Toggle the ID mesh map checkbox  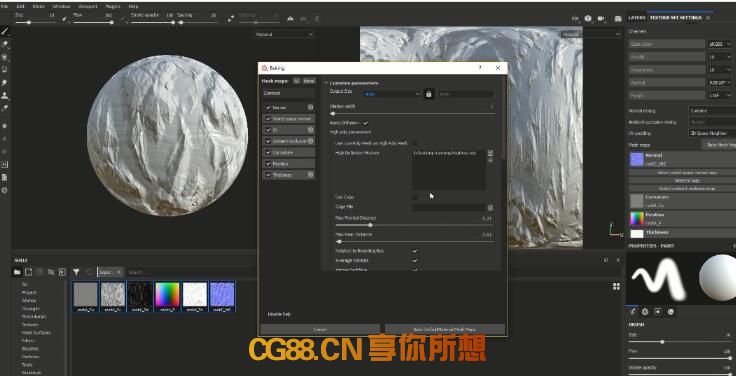268,130
